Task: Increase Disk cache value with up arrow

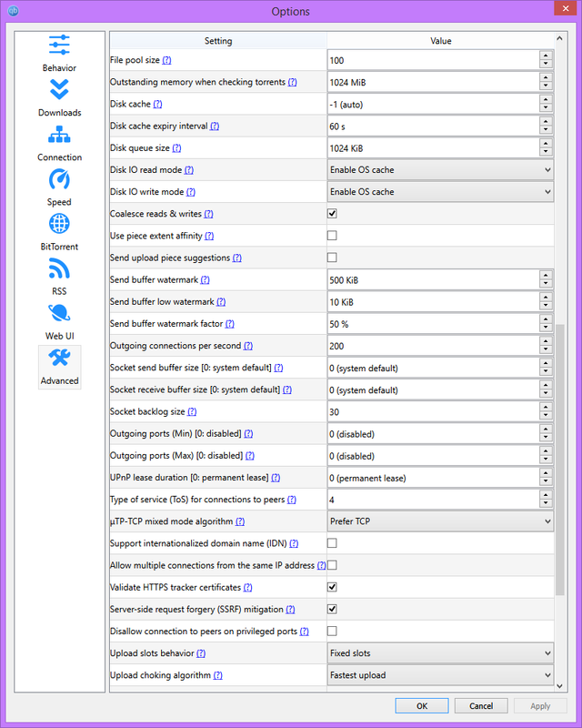Action: pos(546,99)
